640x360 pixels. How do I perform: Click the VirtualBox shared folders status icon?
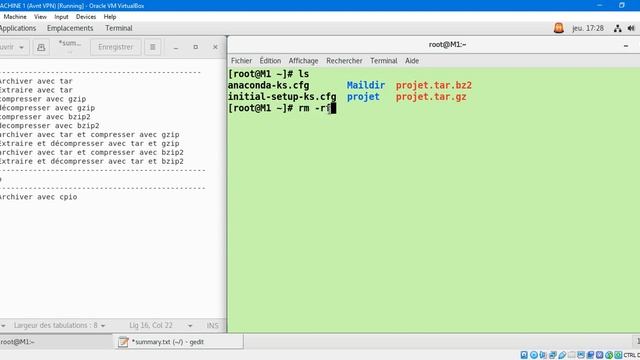[x=571, y=355]
